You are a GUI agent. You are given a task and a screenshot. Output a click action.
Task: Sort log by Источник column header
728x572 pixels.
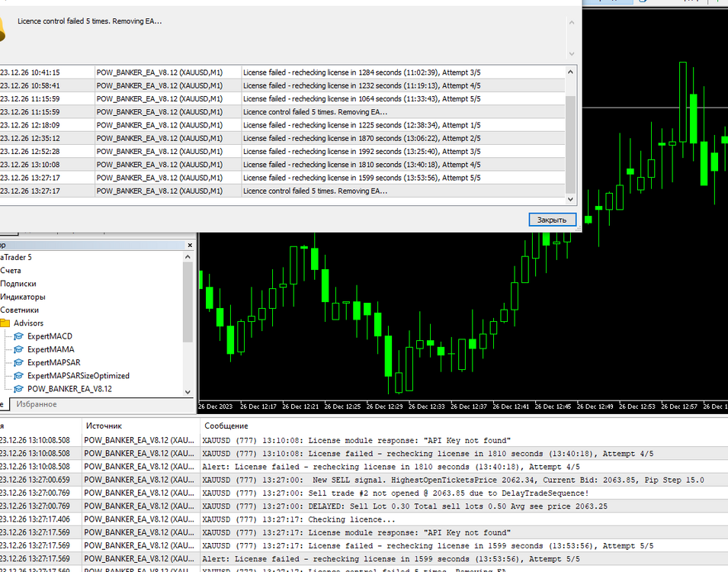coord(104,426)
